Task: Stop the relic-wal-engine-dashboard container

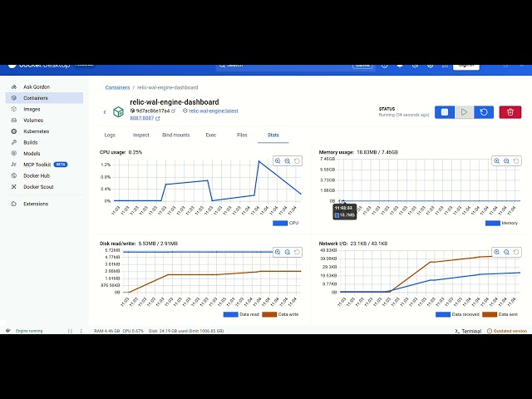Action: click(445, 112)
